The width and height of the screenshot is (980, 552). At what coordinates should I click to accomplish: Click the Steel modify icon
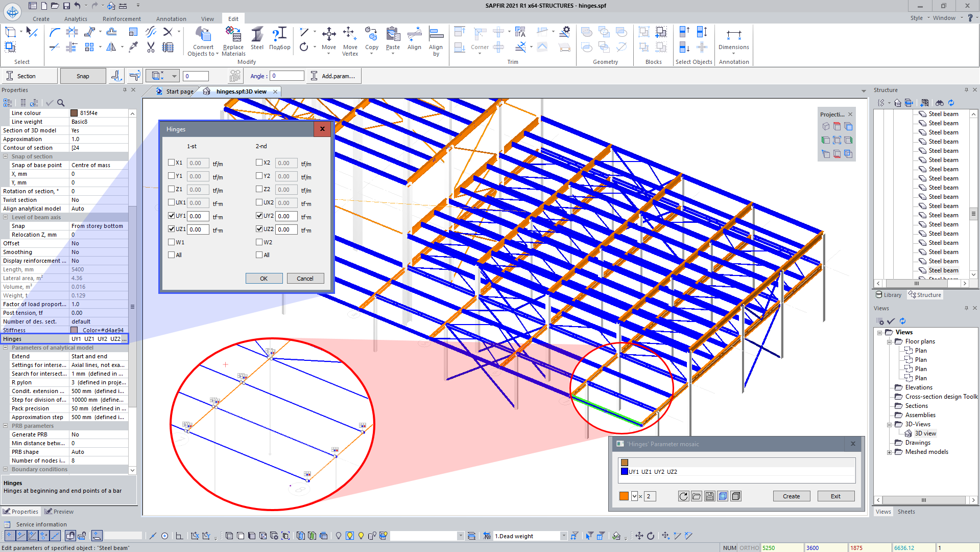tap(257, 35)
